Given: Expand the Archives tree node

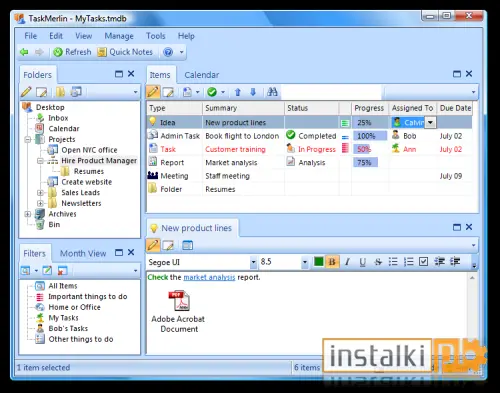Looking at the screenshot, I should 28,214.
